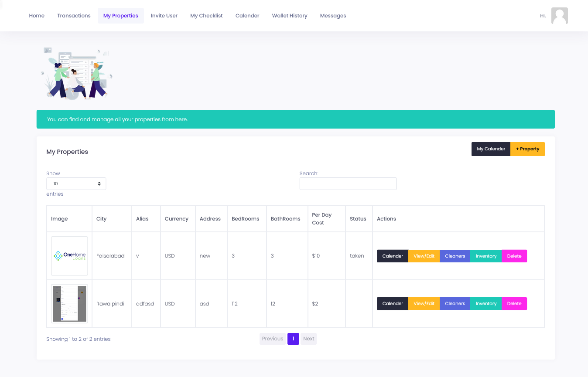This screenshot has width=588, height=377.
Task: Click the user profile avatar icon
Action: (559, 16)
